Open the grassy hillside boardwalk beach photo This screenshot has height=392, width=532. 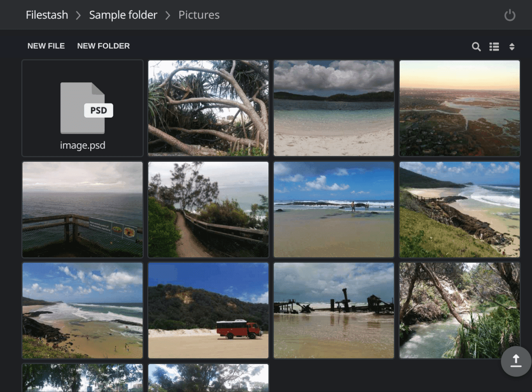coord(459,209)
